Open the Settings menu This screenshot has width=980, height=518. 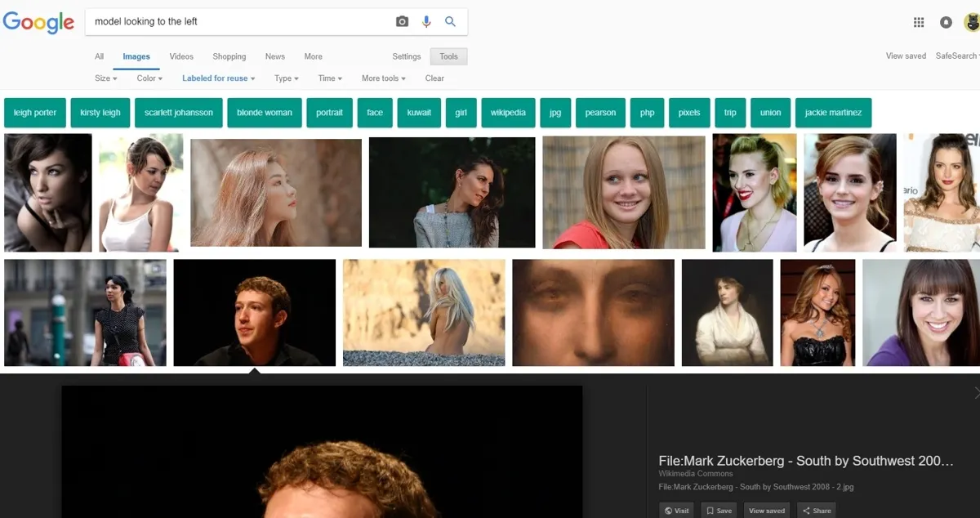coord(407,56)
